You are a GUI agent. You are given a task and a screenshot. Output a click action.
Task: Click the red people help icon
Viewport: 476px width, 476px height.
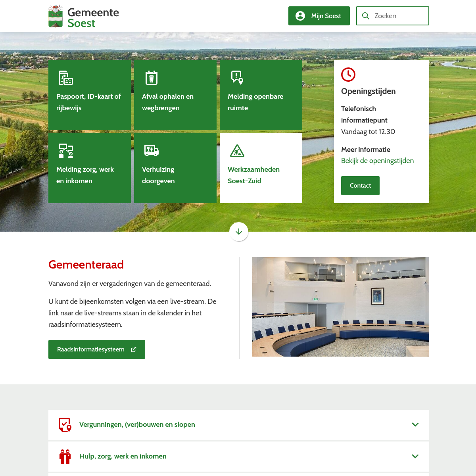point(65,456)
